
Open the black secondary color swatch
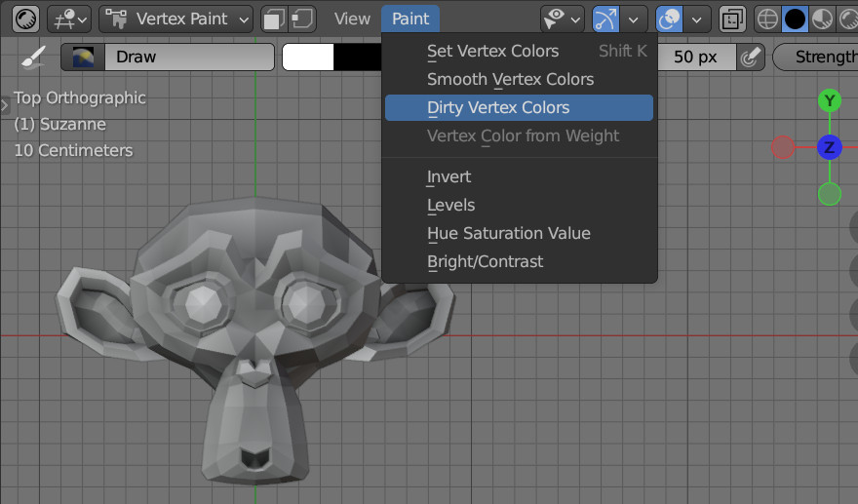(358, 57)
